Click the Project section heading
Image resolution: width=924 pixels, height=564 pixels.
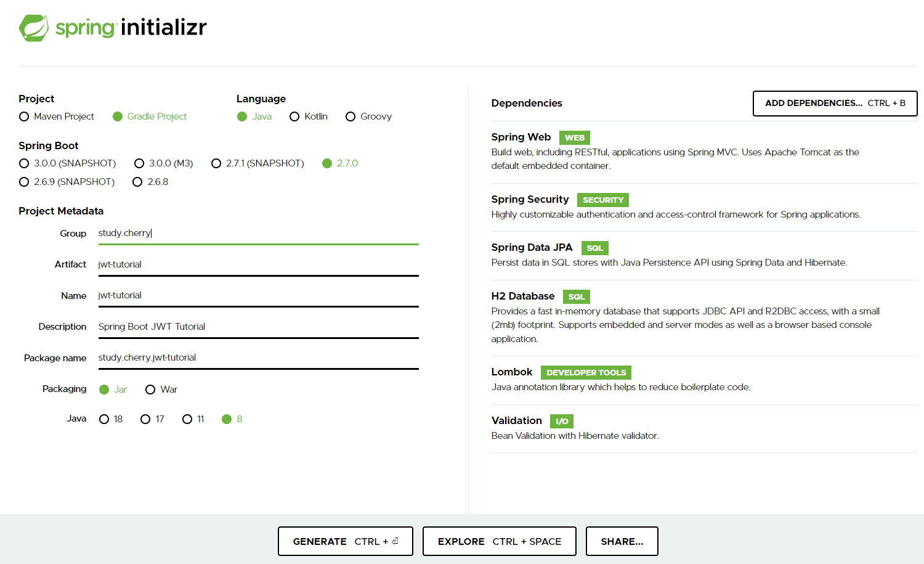tap(36, 99)
